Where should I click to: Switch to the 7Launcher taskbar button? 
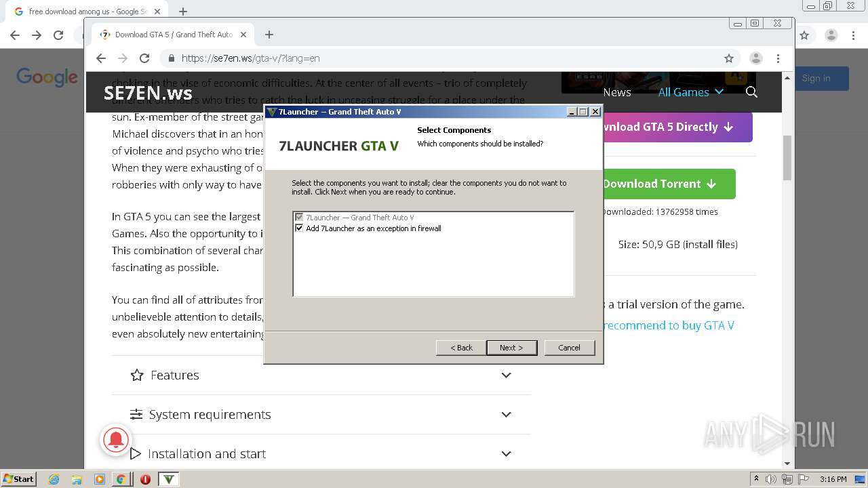[169, 479]
